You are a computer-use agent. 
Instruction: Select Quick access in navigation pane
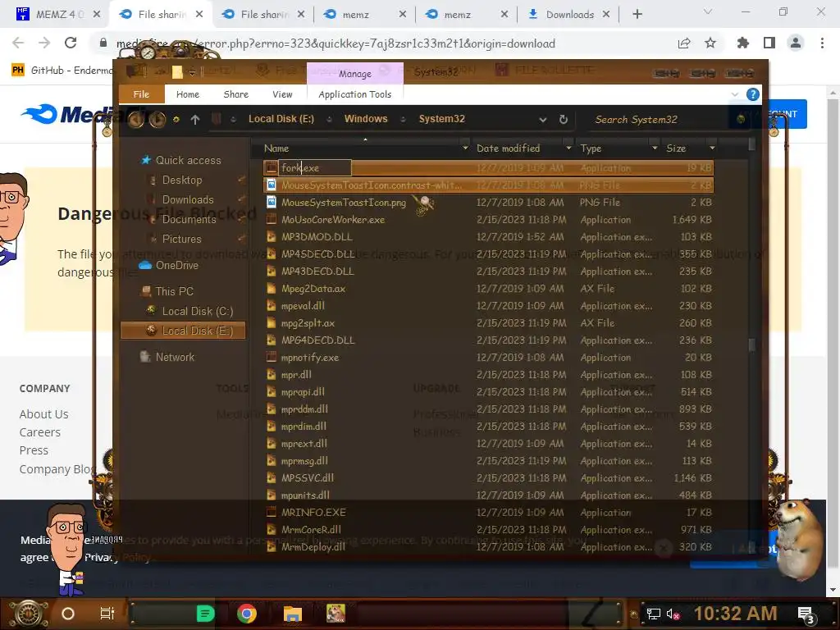coord(188,160)
